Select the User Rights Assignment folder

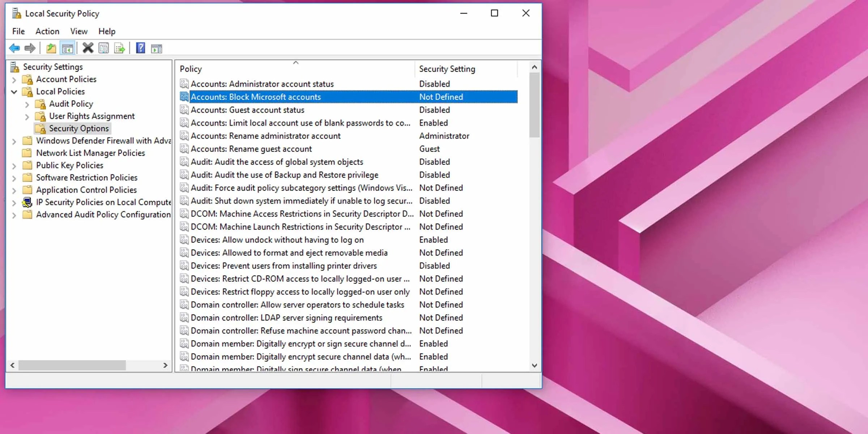pos(92,116)
